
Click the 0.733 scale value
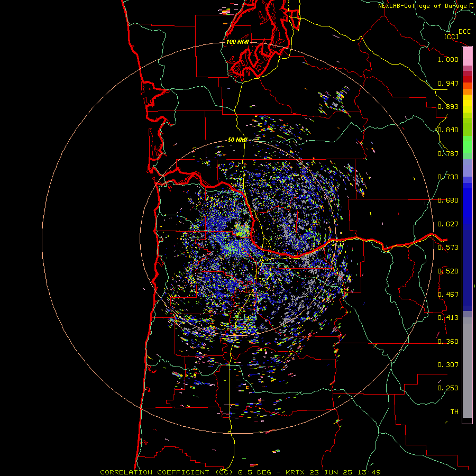coord(448,177)
